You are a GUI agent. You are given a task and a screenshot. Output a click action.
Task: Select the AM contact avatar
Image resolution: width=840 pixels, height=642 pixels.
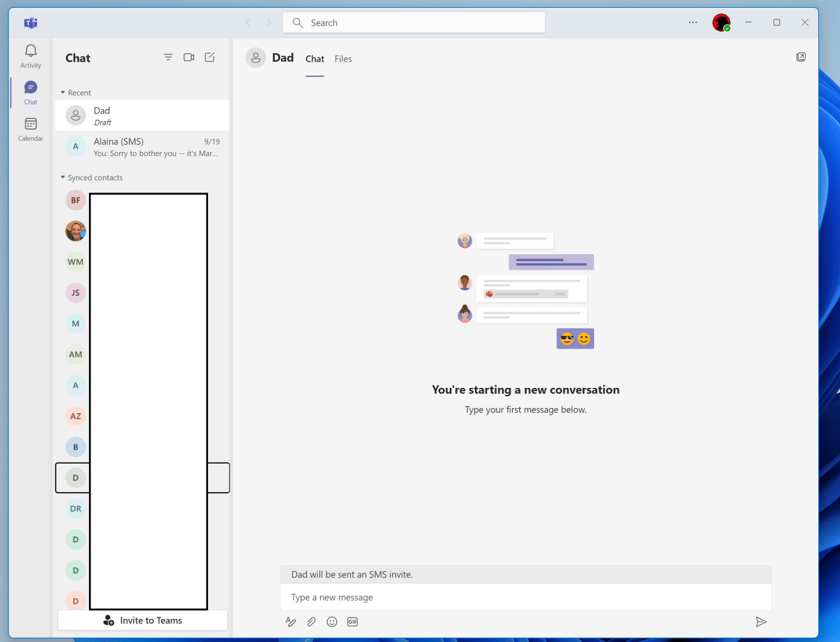pyautogui.click(x=76, y=354)
